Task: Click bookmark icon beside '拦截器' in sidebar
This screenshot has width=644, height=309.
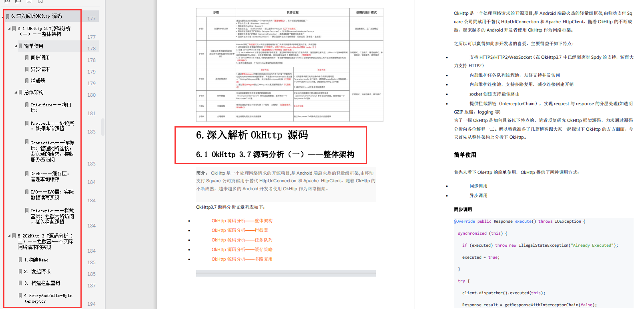Action: 27,81
